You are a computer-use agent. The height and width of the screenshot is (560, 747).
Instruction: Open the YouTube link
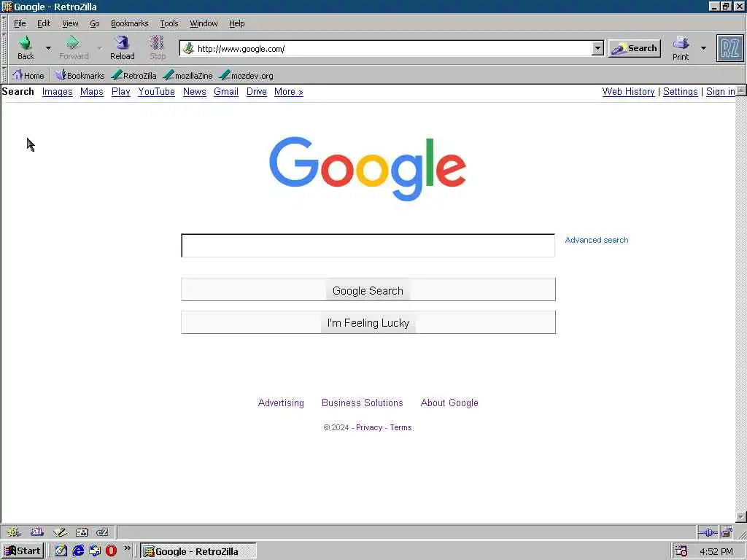tap(156, 91)
